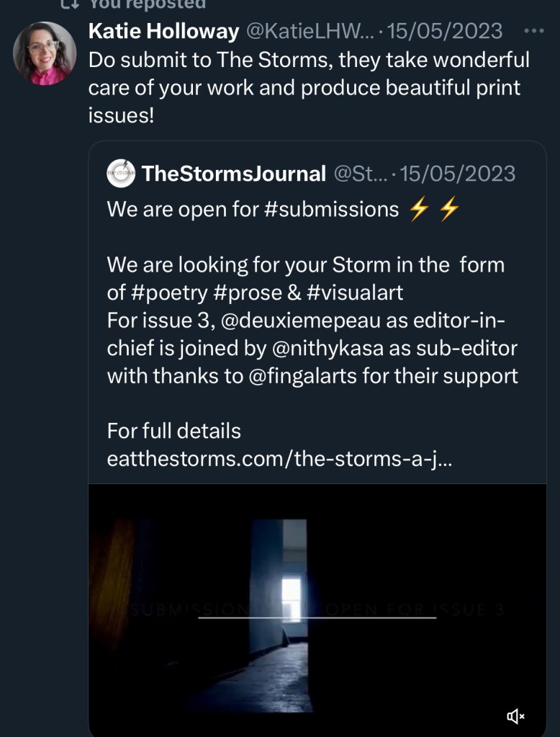Open the three-dot more options menu
The image size is (560, 737).
[x=534, y=31]
